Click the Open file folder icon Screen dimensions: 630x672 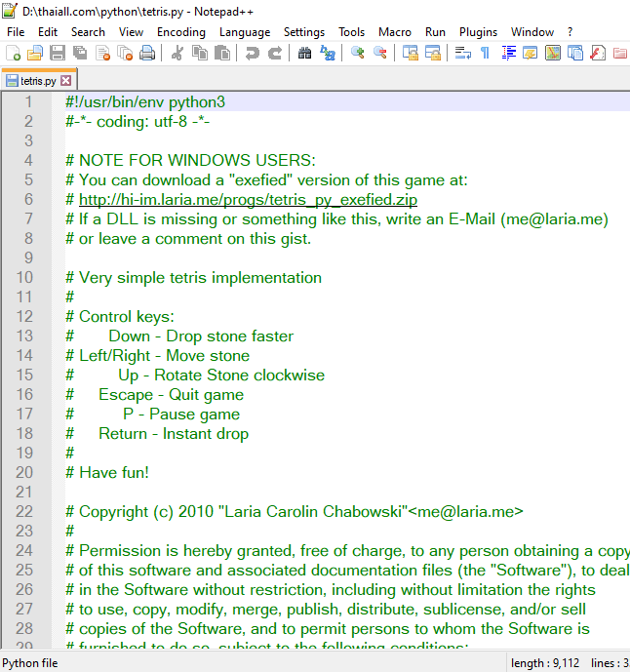35,53
